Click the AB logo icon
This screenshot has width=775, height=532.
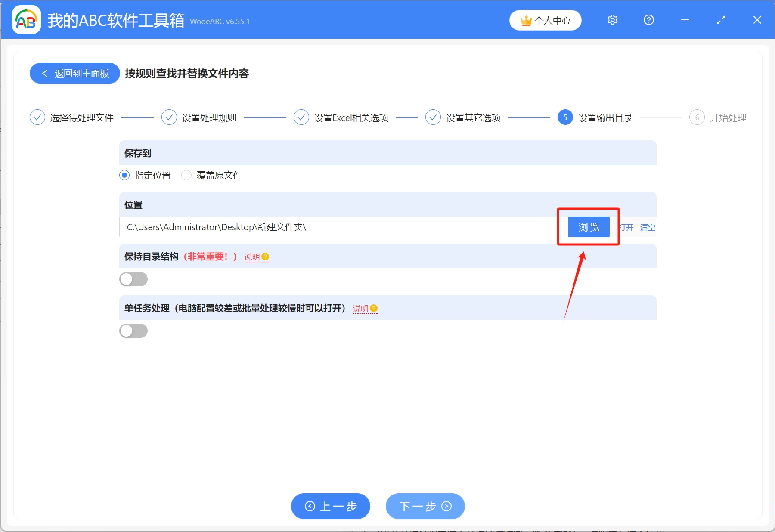click(26, 20)
